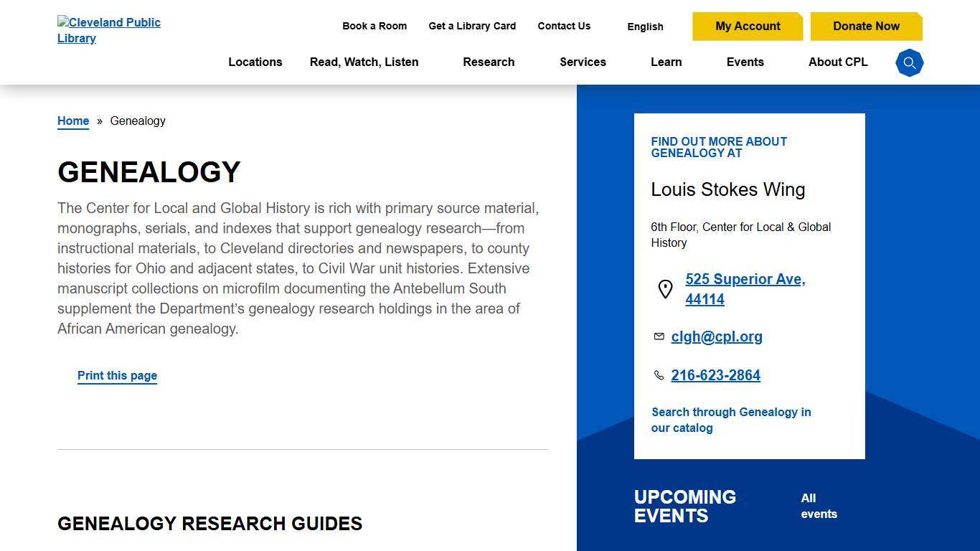Open the Services dropdown menu
Viewport: 980px width, 551px height.
[x=583, y=62]
